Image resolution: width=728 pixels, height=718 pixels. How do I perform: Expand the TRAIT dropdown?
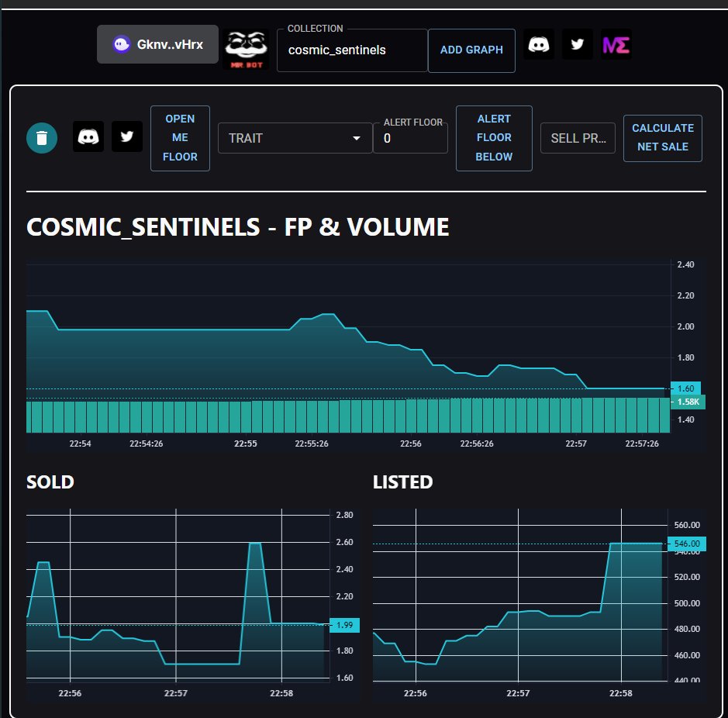click(x=295, y=138)
